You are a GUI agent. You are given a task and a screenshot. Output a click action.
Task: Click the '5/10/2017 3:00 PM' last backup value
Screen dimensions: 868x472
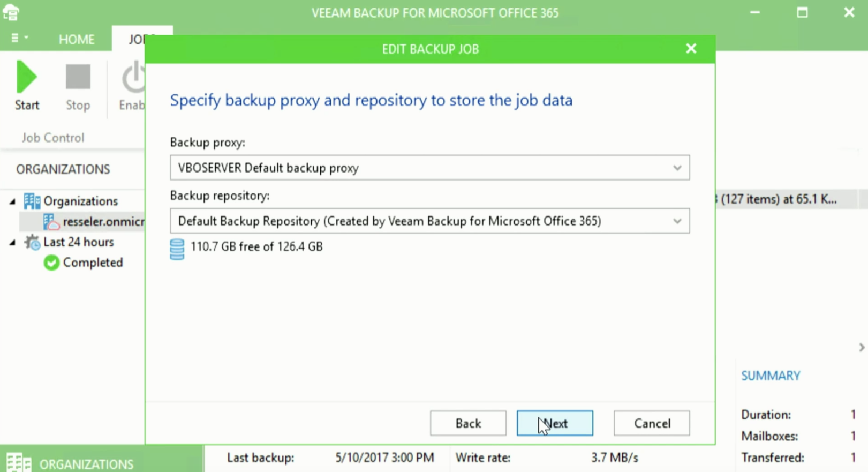(x=384, y=458)
